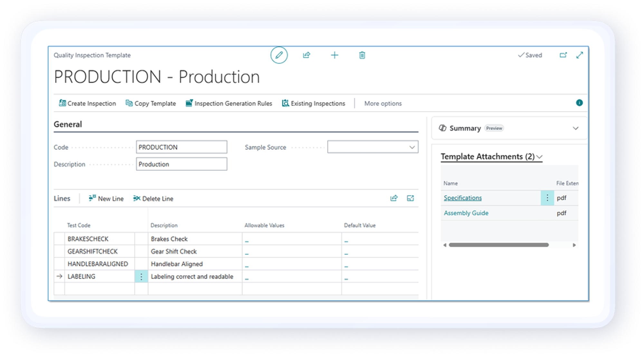644x357 pixels.
Task: Click the scrollbar left arrow
Action: click(x=445, y=245)
